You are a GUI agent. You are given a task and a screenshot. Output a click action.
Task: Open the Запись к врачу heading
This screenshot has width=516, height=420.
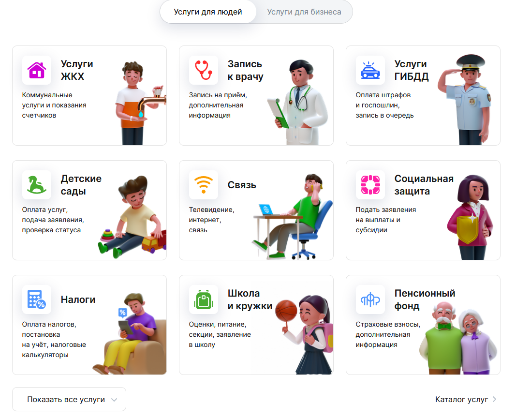click(x=246, y=70)
